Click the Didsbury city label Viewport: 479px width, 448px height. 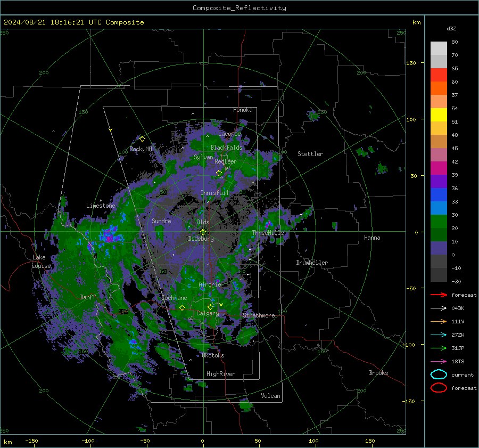coord(201,239)
